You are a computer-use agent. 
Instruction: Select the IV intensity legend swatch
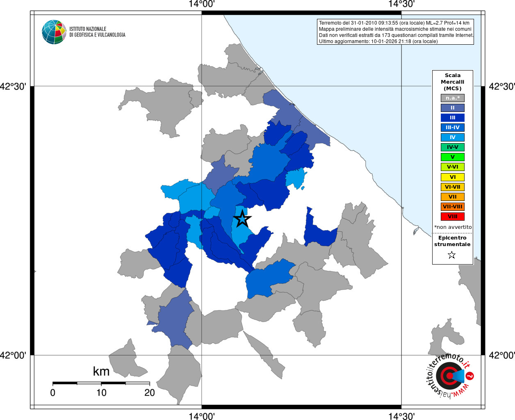[x=453, y=137]
